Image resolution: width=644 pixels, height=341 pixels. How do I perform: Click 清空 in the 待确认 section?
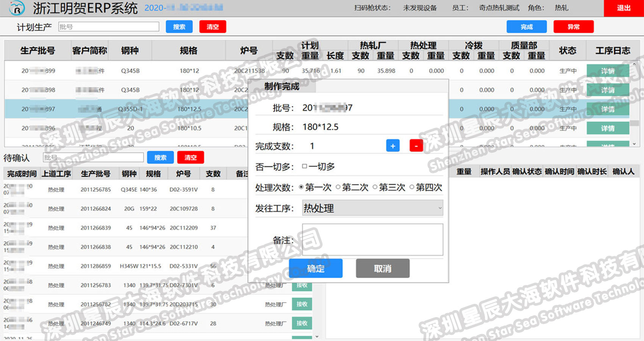pos(191,158)
